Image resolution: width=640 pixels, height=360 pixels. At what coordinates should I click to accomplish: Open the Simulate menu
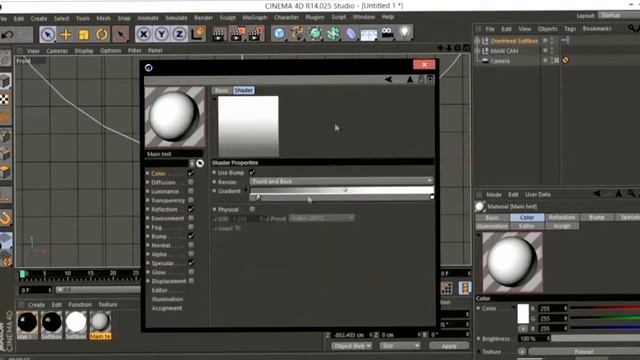click(x=176, y=18)
